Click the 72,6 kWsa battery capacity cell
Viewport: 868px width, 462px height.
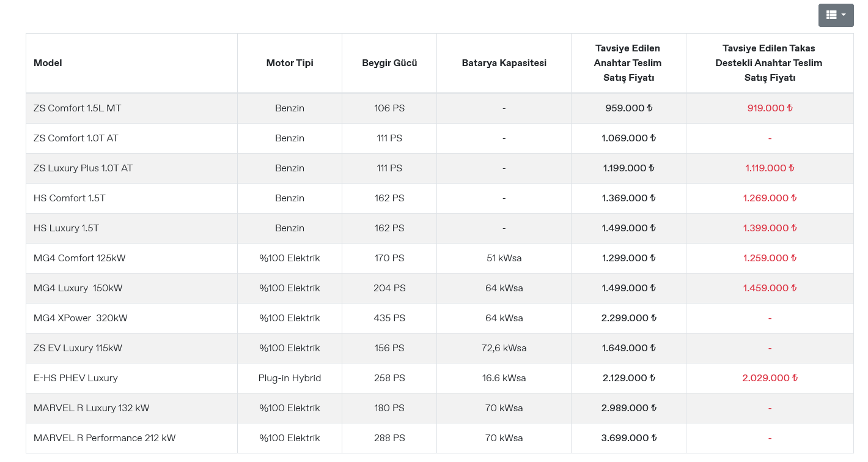[x=504, y=348]
